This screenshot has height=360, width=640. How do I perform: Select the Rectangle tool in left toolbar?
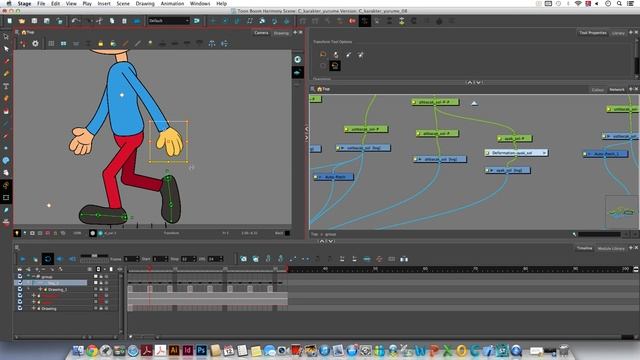(x=6, y=198)
